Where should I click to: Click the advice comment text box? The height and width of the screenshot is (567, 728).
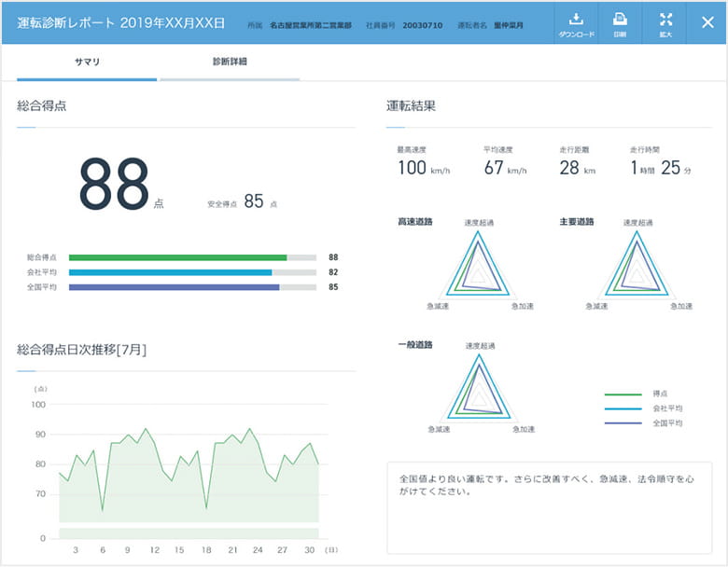click(x=549, y=507)
